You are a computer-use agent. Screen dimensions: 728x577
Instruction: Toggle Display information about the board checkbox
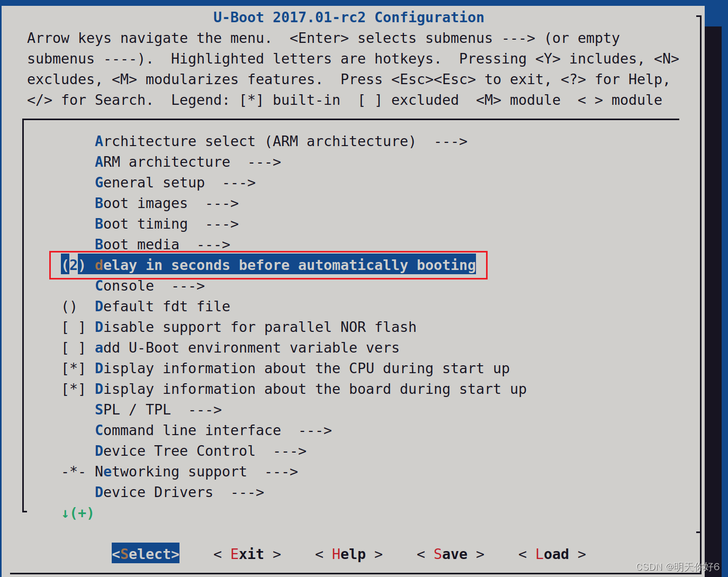tap(73, 389)
